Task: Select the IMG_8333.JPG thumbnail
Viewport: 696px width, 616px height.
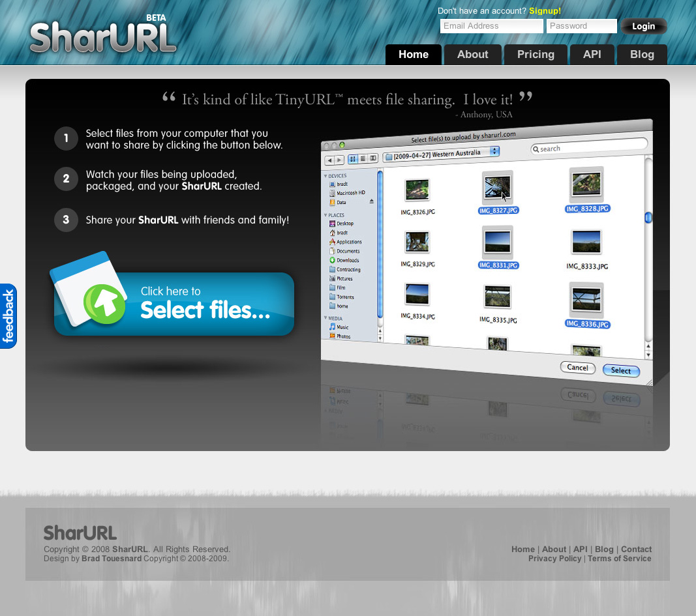Action: coord(586,242)
